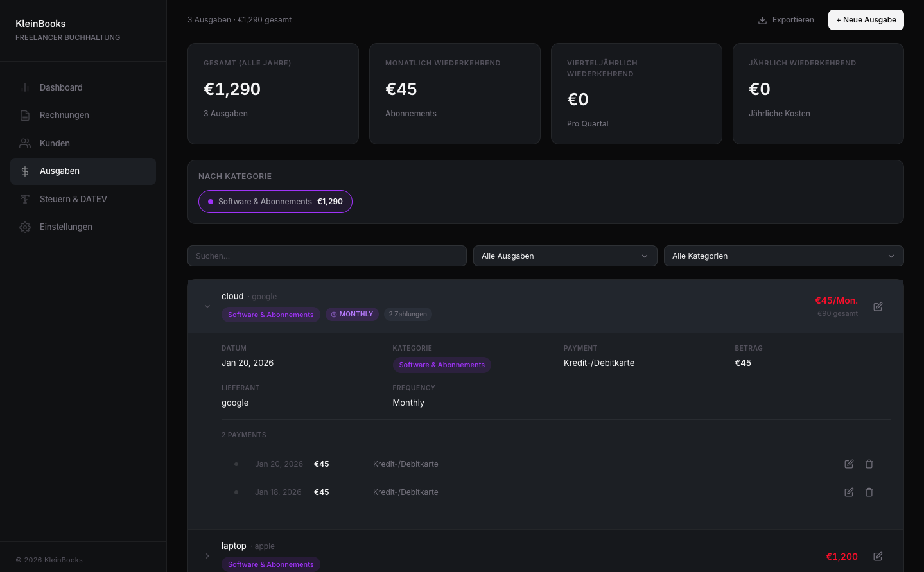Edit the laptop expense entry

(x=878, y=557)
